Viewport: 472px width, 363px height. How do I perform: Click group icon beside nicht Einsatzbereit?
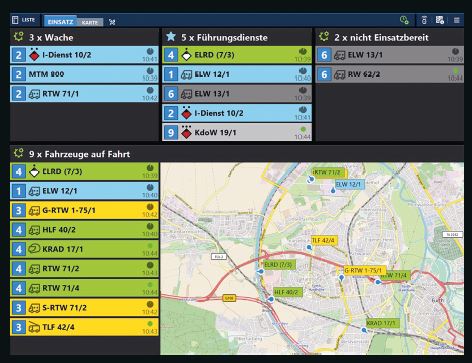pyautogui.click(x=324, y=37)
